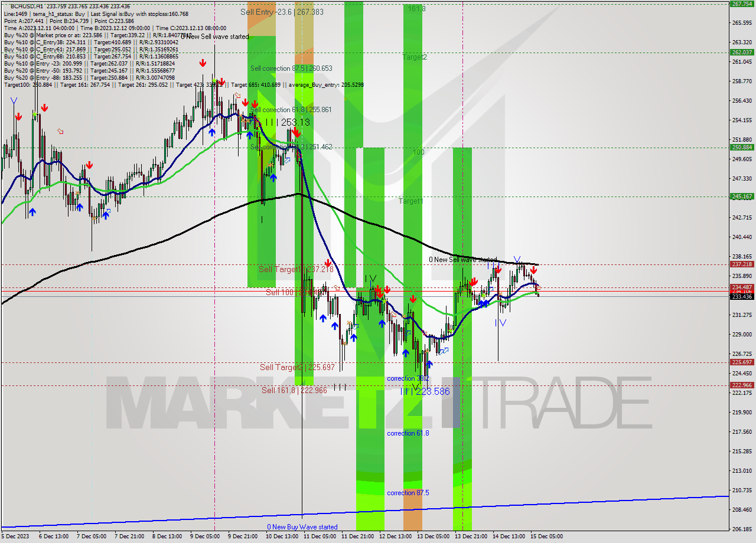The image size is (756, 543).
Task: Click the '15 Dec 05:00' time label
Action: (546, 537)
